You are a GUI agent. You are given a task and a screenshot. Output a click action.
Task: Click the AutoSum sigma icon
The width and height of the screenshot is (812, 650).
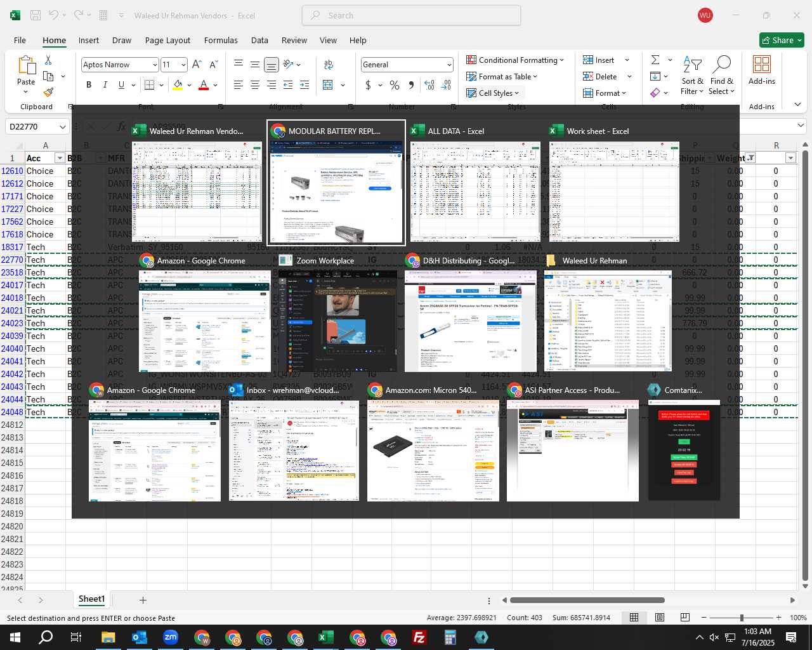(655, 60)
